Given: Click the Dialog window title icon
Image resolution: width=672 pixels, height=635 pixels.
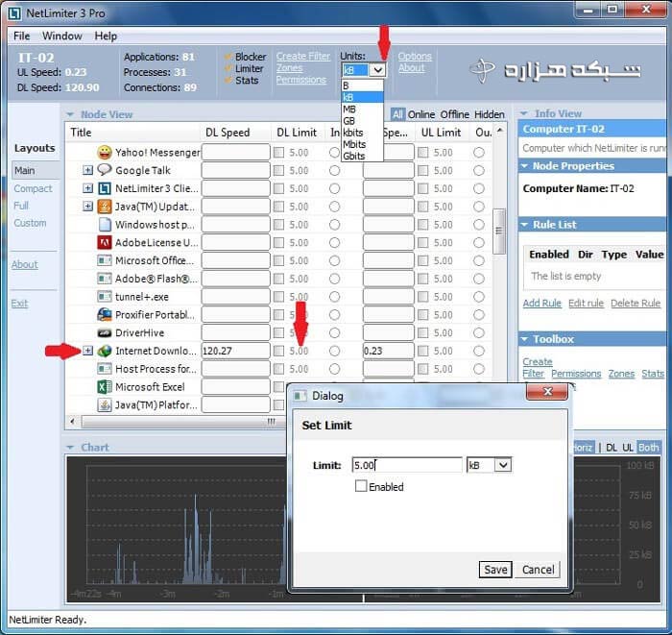Looking at the screenshot, I should coord(300,396).
